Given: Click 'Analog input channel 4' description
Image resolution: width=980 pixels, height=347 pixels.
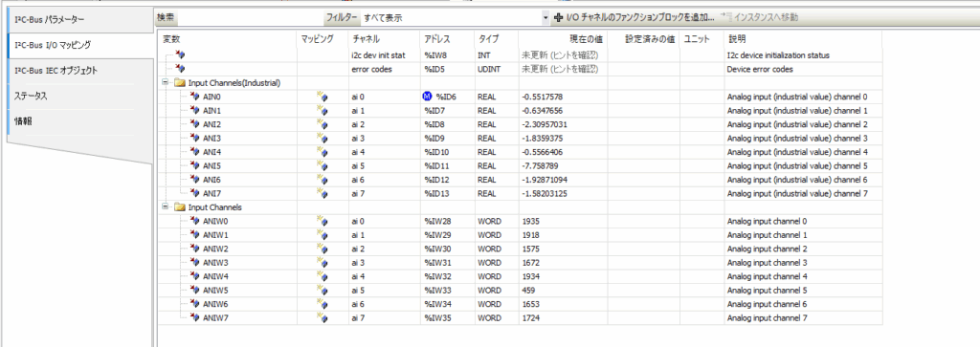Looking at the screenshot, I should 767,276.
